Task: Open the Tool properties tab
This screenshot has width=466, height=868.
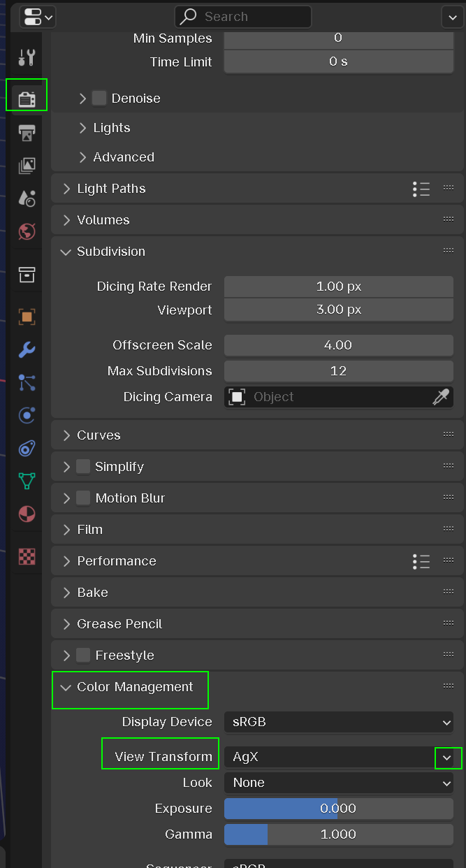Action: (x=27, y=57)
